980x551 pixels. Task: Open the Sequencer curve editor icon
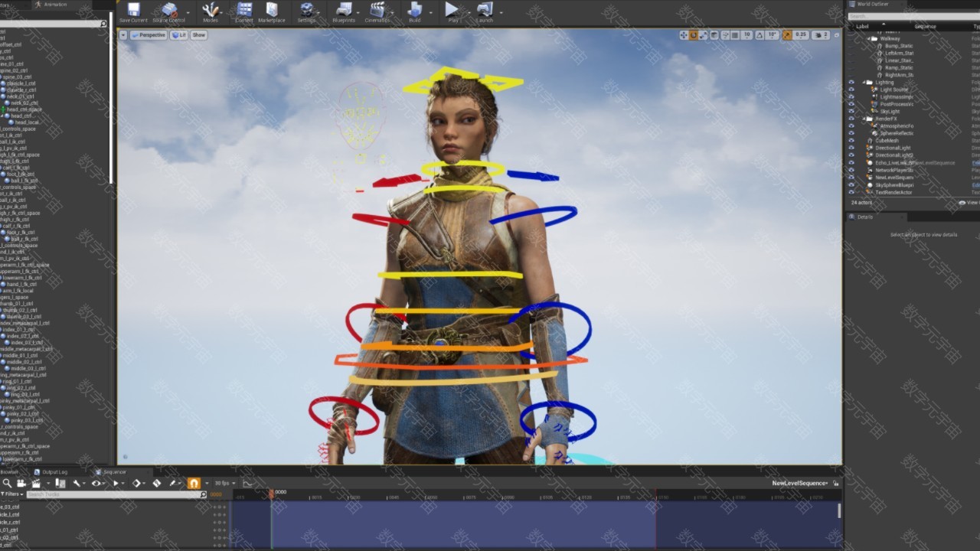coord(248,483)
